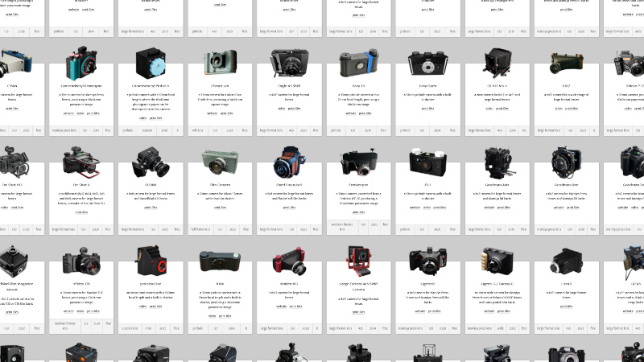
Task: Visit the Easy 35 website link
Action: (349, 113)
